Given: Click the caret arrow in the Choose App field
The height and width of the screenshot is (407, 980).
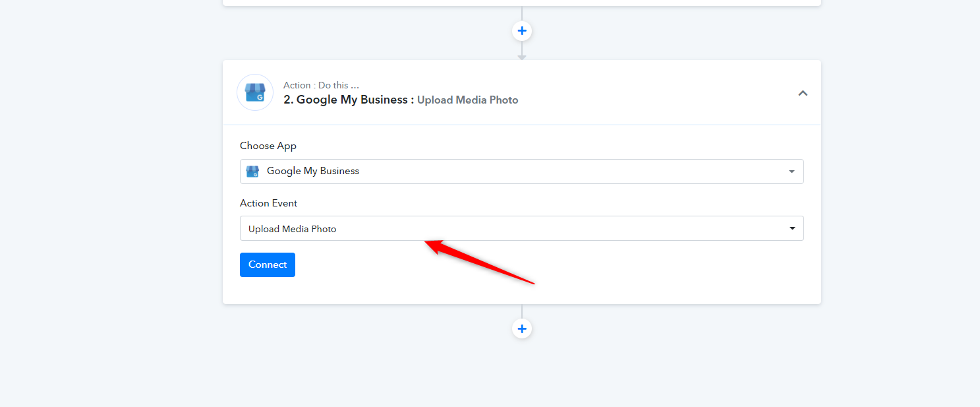Looking at the screenshot, I should coord(792,172).
